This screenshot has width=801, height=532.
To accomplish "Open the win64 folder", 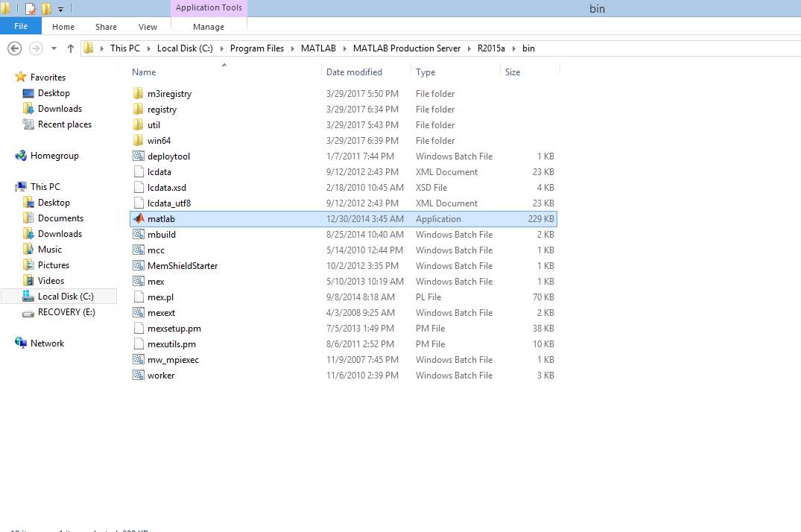I will 160,140.
